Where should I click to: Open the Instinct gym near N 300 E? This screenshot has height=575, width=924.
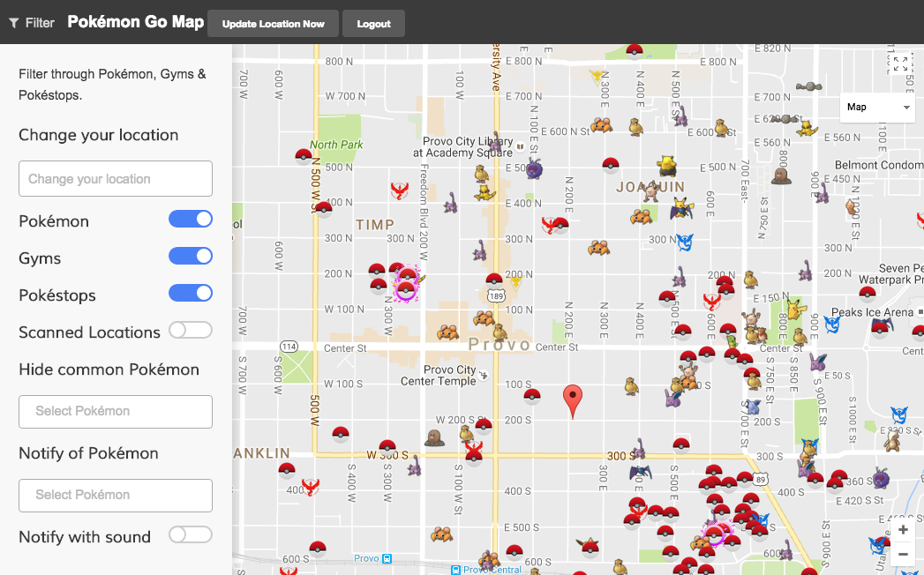tap(597, 76)
